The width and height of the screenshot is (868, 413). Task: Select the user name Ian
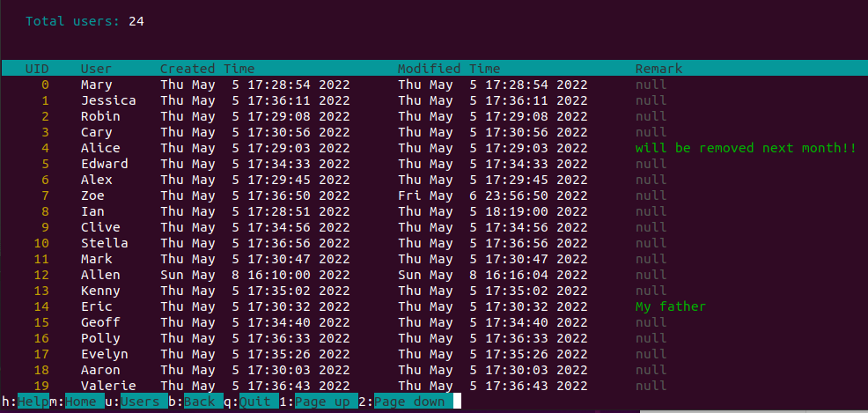[92, 211]
